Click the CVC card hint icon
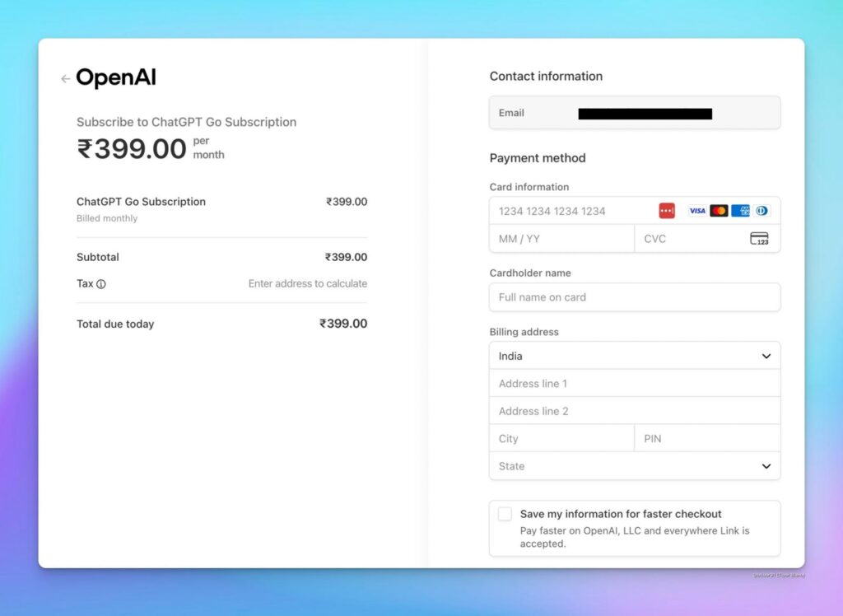Image resolution: width=843 pixels, height=616 pixels. pos(759,239)
